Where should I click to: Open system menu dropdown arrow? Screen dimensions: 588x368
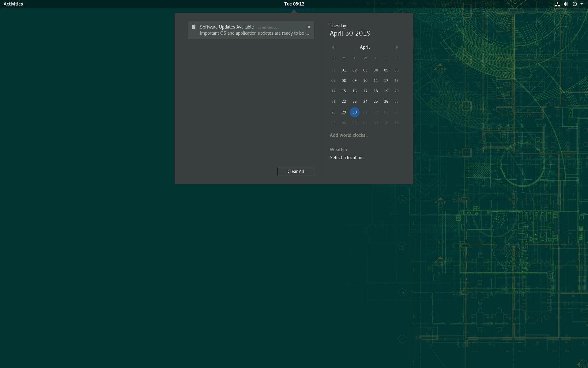point(582,4)
